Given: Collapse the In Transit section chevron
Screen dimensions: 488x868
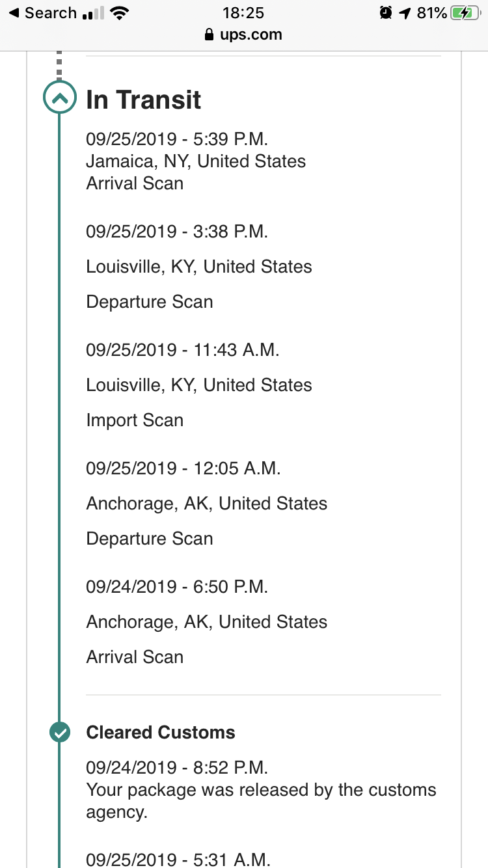Looking at the screenshot, I should (59, 99).
